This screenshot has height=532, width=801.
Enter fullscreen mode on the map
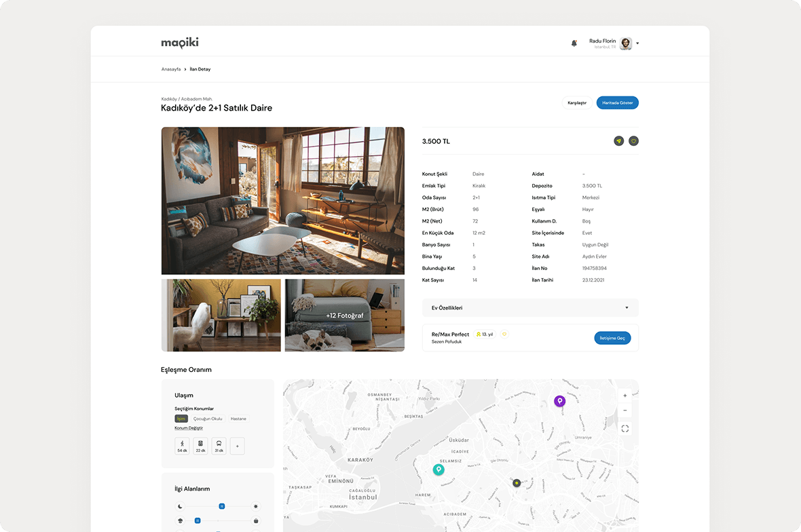click(625, 428)
